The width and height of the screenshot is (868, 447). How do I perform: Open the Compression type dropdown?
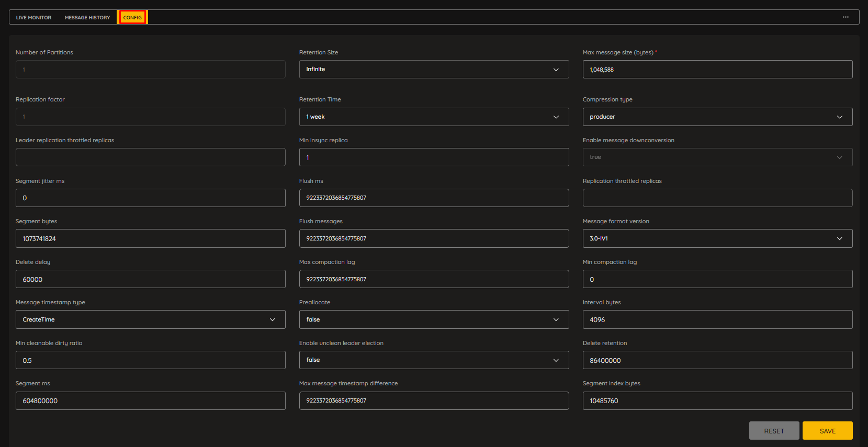point(717,117)
